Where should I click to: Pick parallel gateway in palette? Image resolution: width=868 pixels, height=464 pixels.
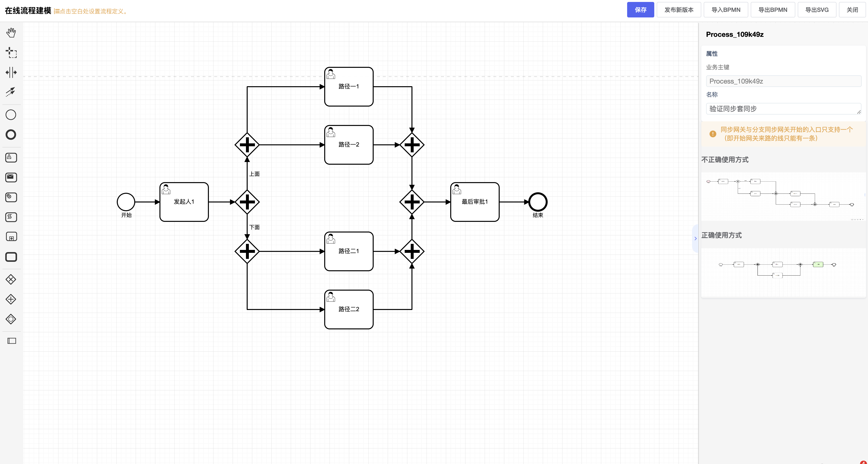[x=11, y=299]
